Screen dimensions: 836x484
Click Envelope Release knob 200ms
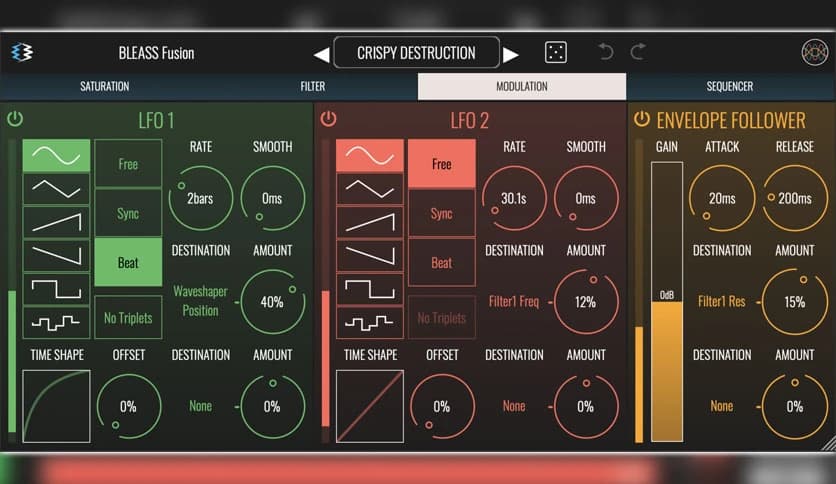794,198
